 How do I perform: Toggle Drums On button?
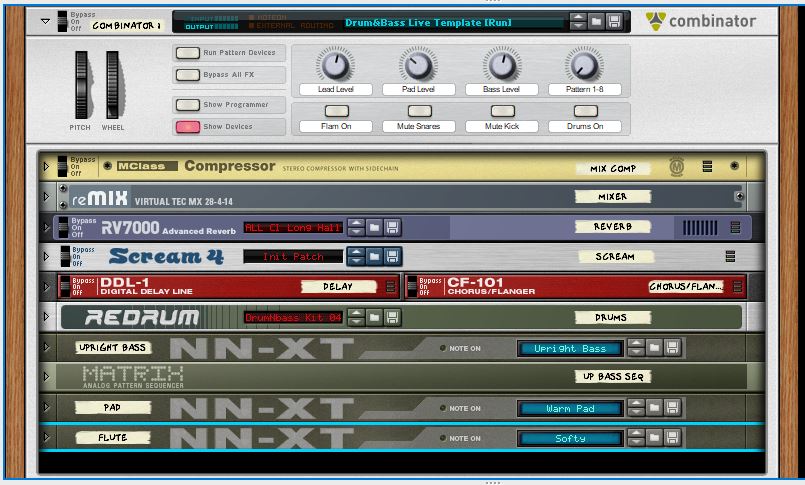tap(585, 111)
